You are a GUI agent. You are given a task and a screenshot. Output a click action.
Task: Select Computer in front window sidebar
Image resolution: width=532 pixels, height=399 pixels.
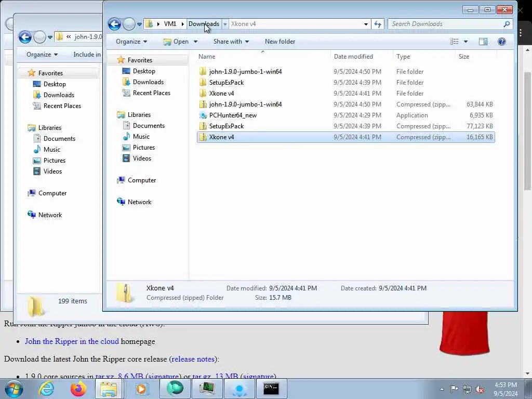point(142,180)
